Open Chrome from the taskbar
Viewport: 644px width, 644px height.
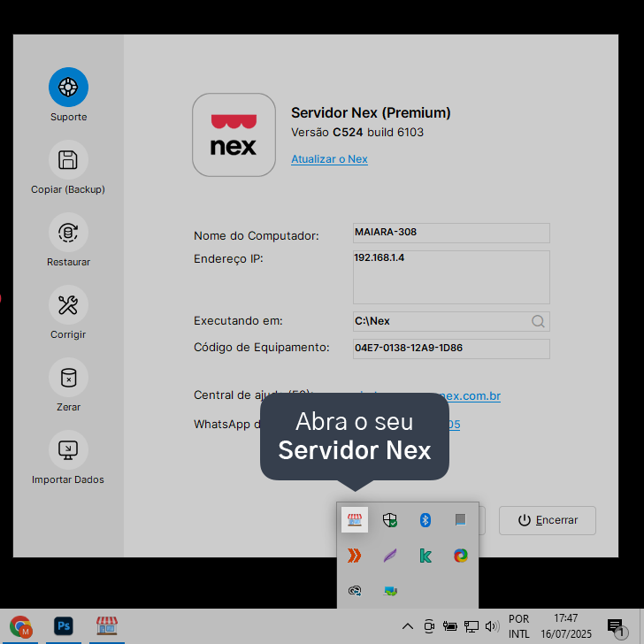(20, 626)
